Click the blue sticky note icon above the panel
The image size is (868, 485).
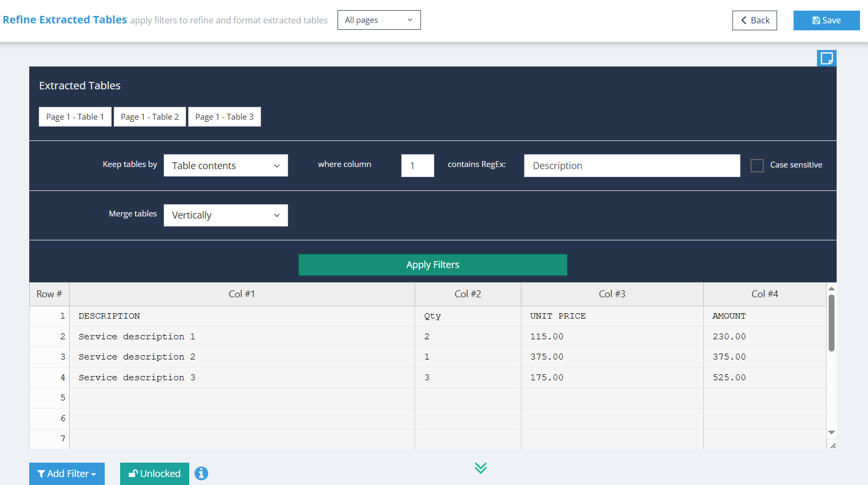coord(827,58)
